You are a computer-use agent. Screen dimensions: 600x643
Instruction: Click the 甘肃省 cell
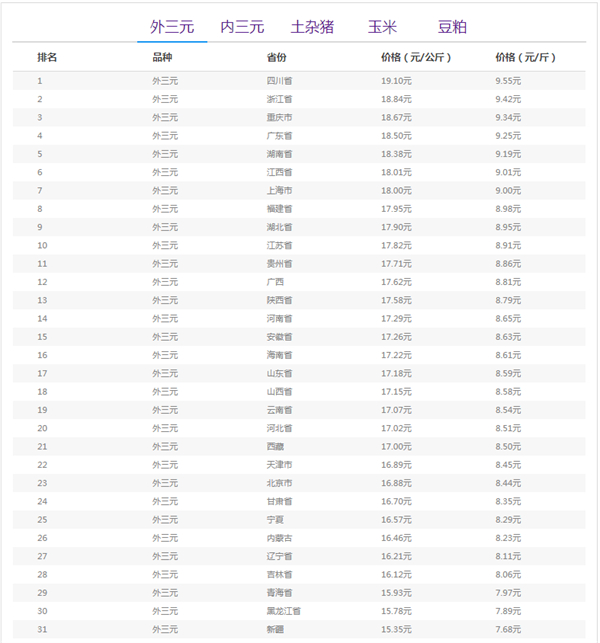(279, 502)
